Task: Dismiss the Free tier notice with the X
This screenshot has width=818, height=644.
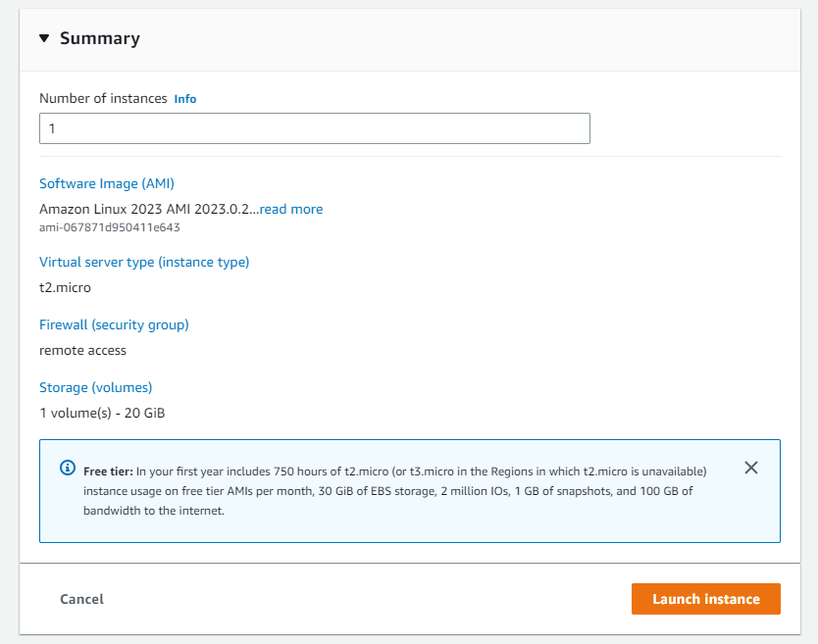Action: click(751, 468)
